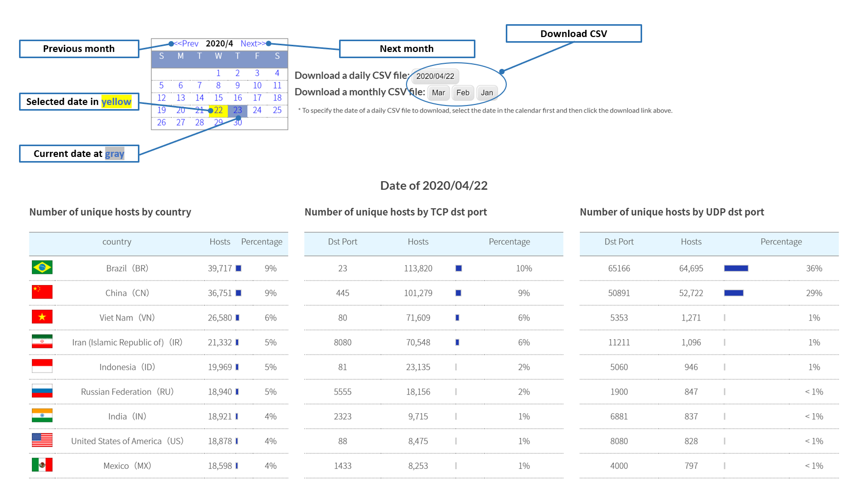The height and width of the screenshot is (494, 868).
Task: Download the Jan monthly CSV file
Action: click(487, 93)
